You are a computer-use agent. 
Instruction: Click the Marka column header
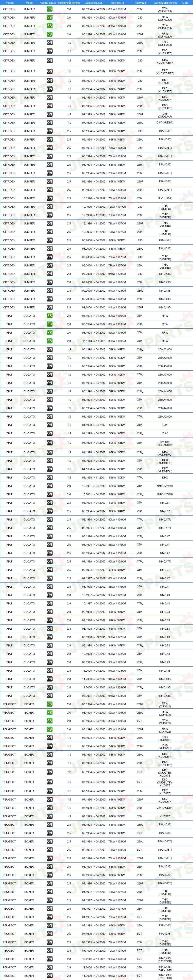tap(9, 3)
